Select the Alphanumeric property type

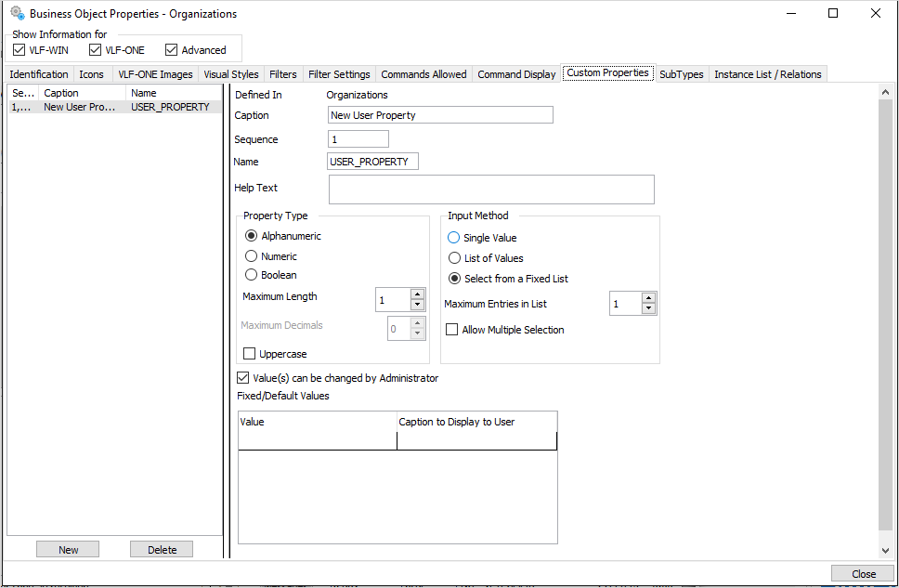pyautogui.click(x=251, y=236)
